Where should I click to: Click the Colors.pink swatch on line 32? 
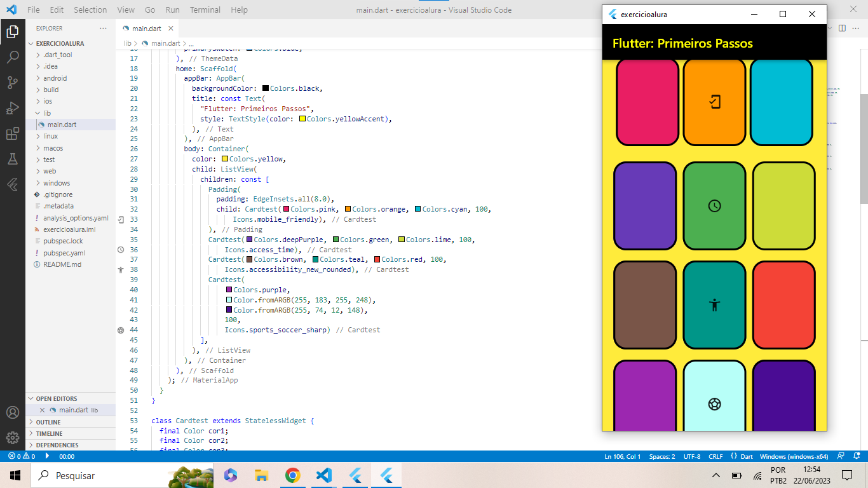287,209
